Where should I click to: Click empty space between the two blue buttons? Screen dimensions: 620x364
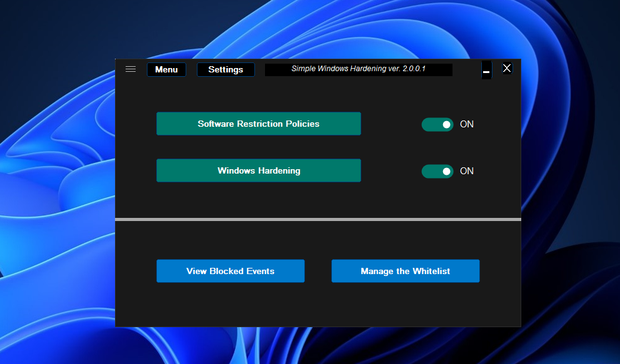click(317, 271)
